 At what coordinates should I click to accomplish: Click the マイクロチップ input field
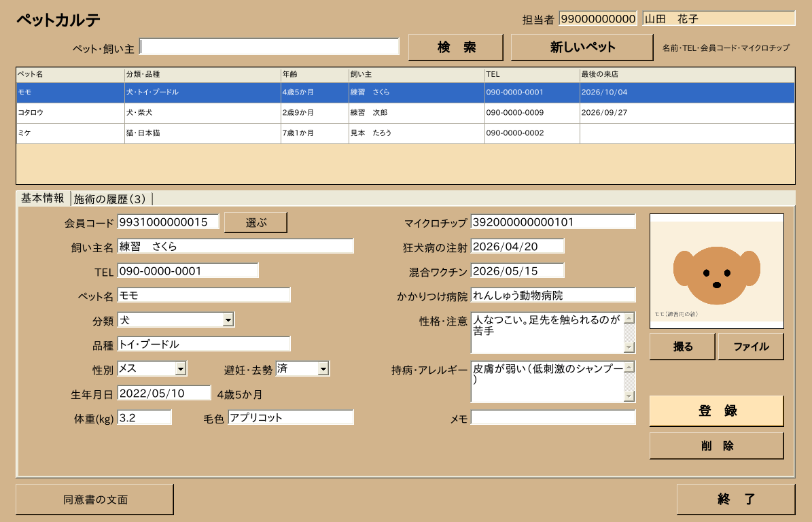tap(553, 222)
